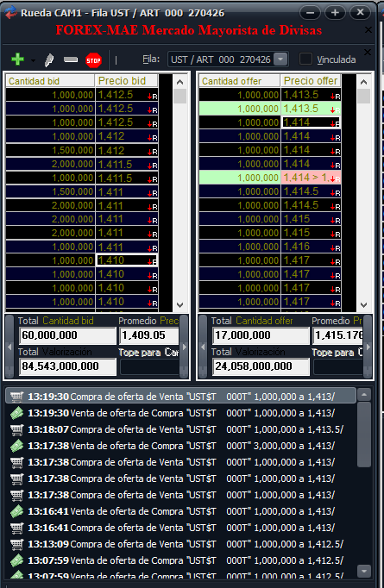Click the pencil edit-order icon
Viewport: 384px width, 588px height.
(x=49, y=60)
